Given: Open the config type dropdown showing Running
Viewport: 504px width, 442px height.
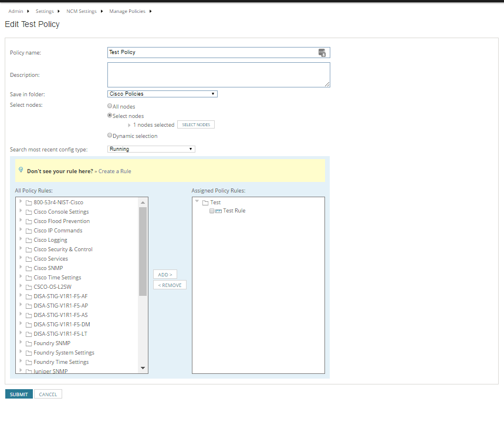Looking at the screenshot, I should [151, 149].
